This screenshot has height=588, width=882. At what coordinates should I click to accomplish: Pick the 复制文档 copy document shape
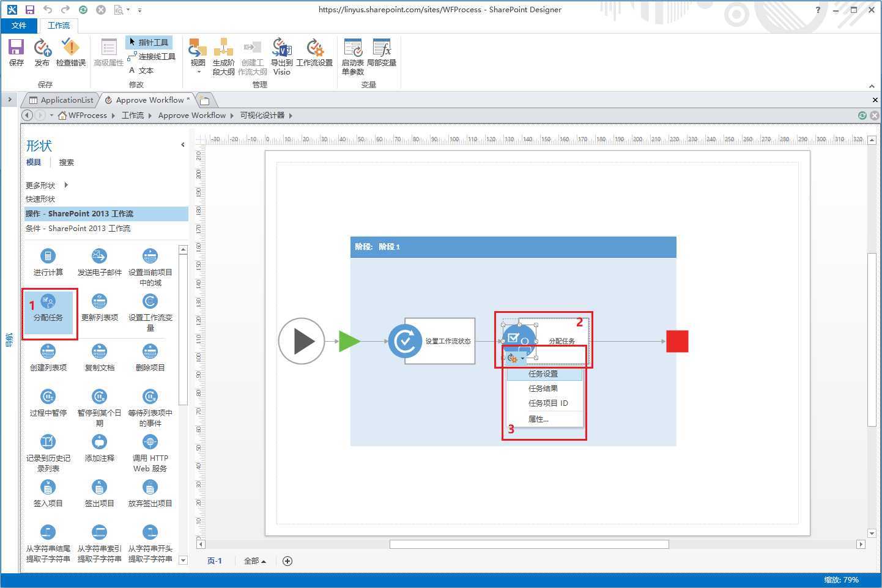[x=99, y=358]
